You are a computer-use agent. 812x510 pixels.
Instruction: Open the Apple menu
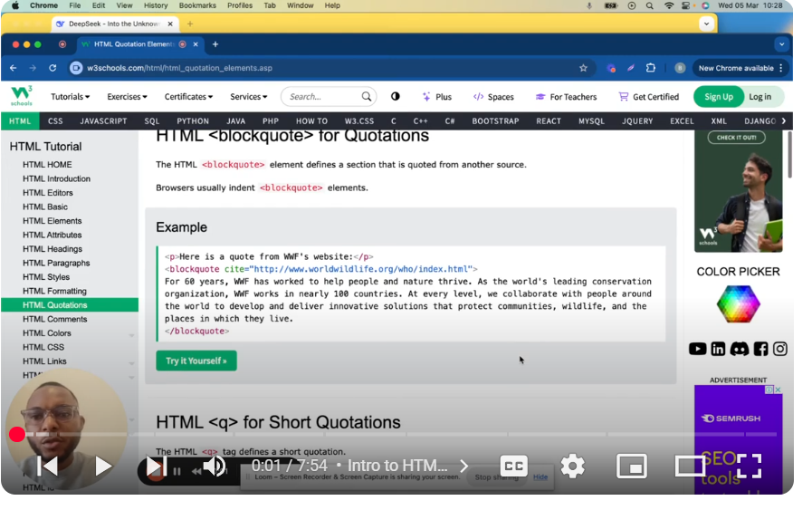[15, 5]
